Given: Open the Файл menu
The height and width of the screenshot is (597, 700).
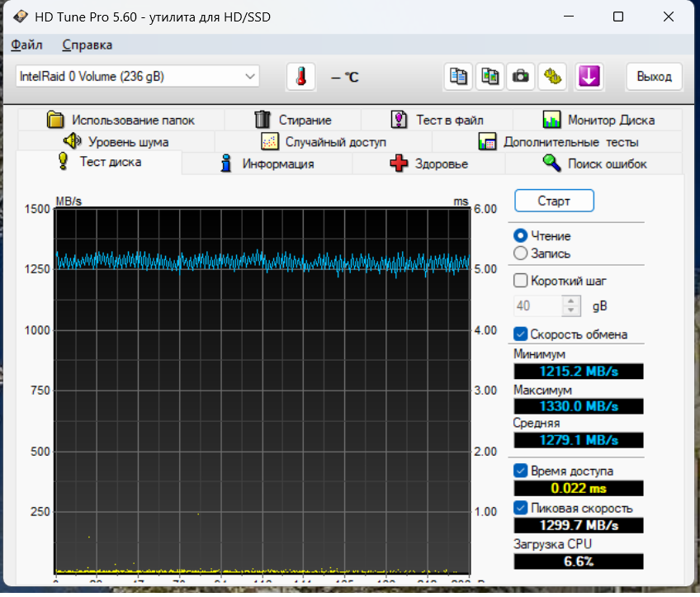Looking at the screenshot, I should click(x=26, y=45).
